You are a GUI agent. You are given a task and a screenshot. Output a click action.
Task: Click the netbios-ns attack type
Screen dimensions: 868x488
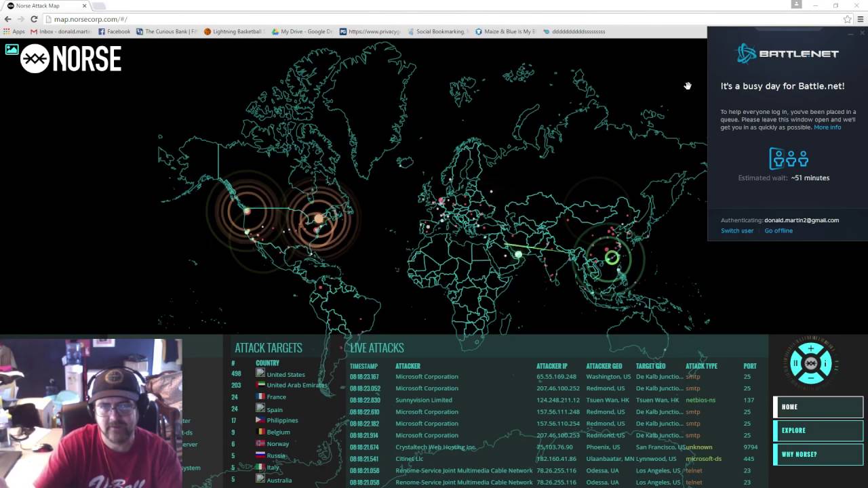tap(701, 400)
